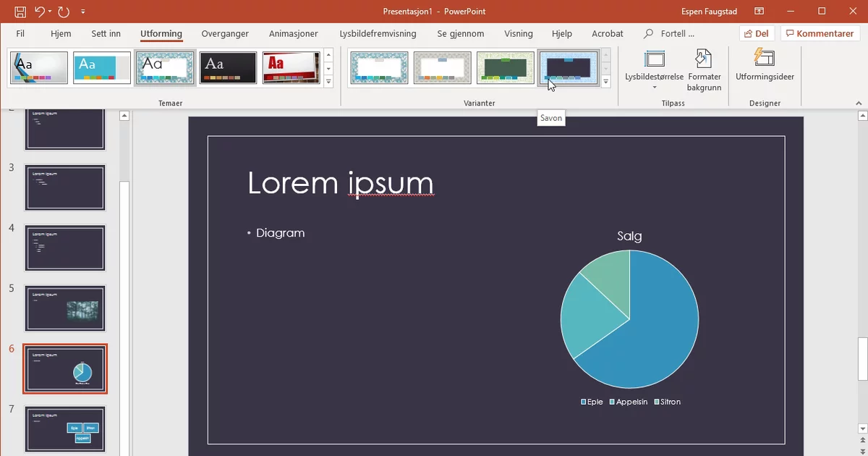Screen dimensions: 868x456
Task: Click main editor scrollbar down arrow
Action: 861,430
